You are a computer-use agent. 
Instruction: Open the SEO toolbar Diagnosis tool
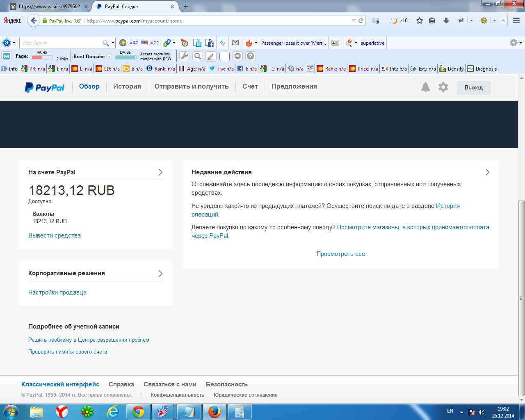(482, 68)
